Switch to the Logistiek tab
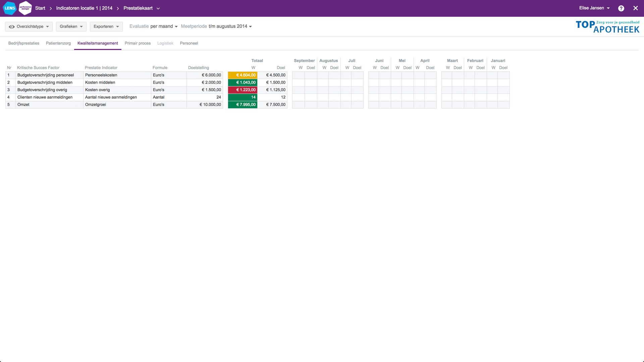The width and height of the screenshot is (644, 362). (165, 43)
